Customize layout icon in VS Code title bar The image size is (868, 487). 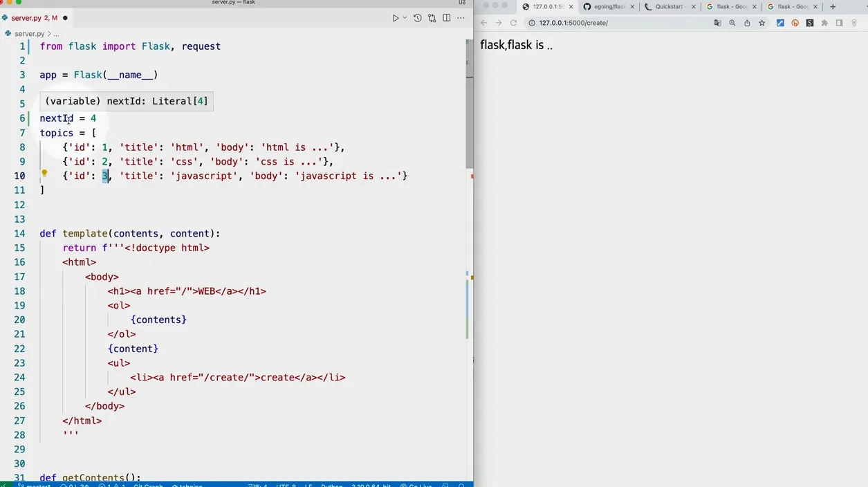(x=462, y=3)
